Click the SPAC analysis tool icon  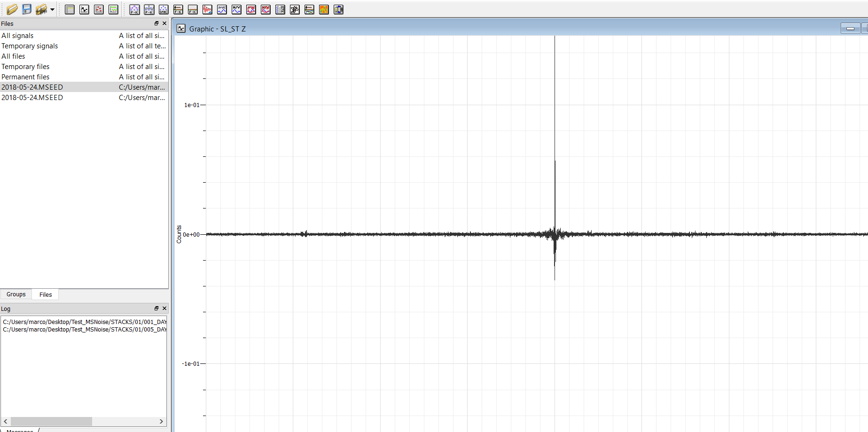(164, 9)
